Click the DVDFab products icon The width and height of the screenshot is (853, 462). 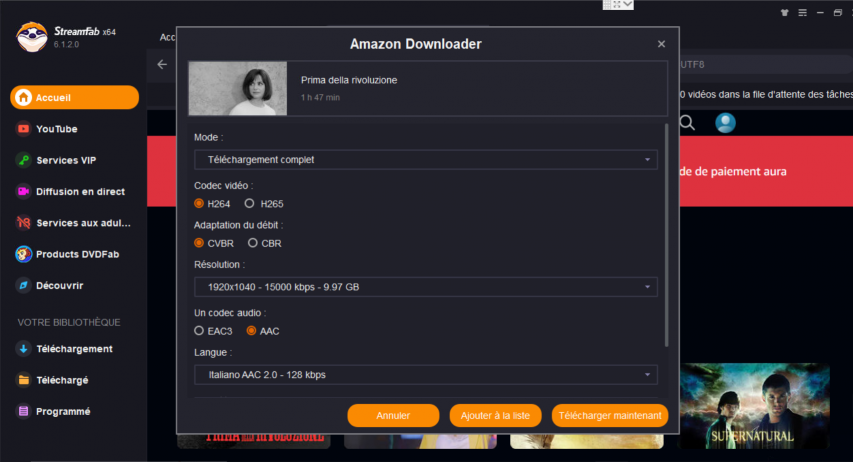[x=23, y=254]
